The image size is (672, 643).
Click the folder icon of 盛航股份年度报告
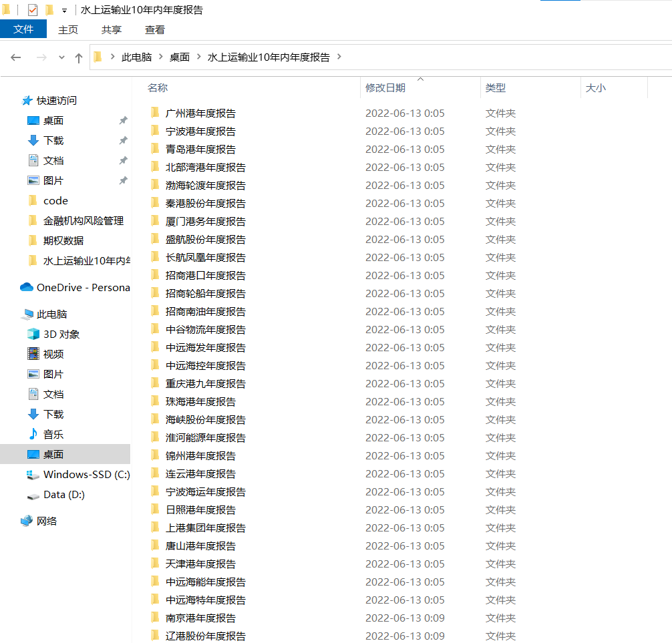pyautogui.click(x=155, y=239)
